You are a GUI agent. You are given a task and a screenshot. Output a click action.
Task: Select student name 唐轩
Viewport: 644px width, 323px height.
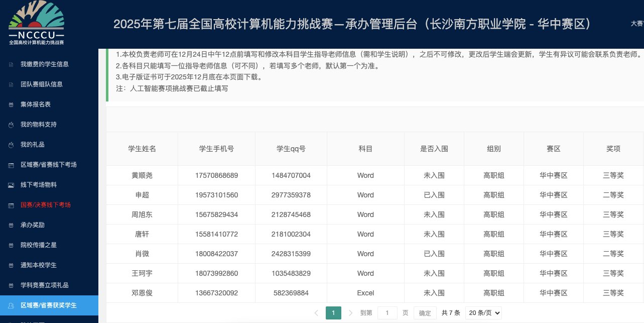point(142,234)
